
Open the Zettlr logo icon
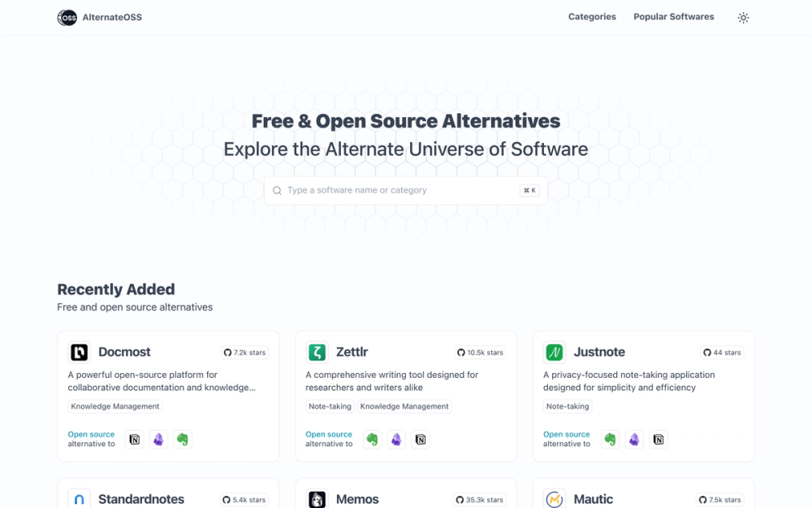click(x=317, y=353)
